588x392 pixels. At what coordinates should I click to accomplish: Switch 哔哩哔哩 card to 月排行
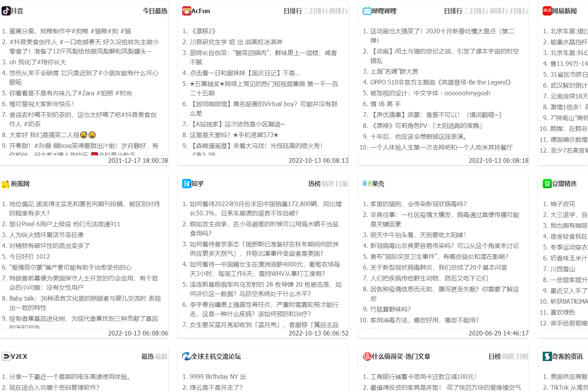click(519, 11)
